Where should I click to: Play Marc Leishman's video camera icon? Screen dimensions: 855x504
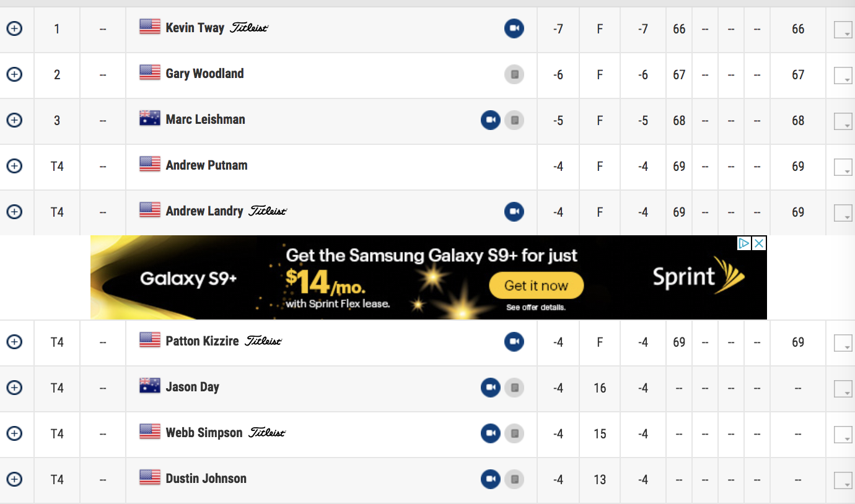491,120
